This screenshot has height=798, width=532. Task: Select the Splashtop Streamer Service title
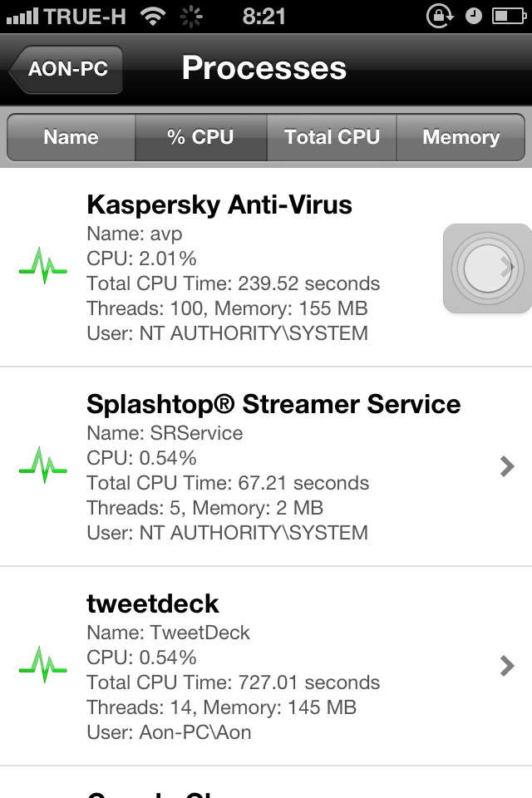point(273,405)
